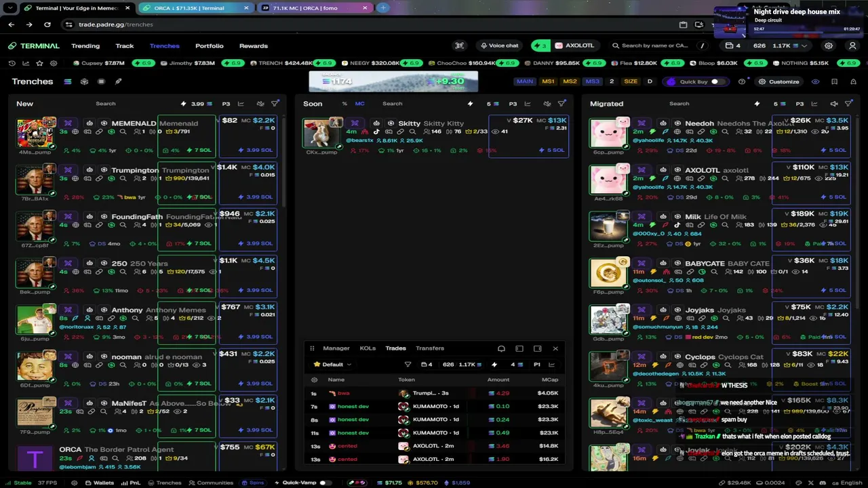
Task: Click the star favorites icon in the ticker bar
Action: (39, 63)
